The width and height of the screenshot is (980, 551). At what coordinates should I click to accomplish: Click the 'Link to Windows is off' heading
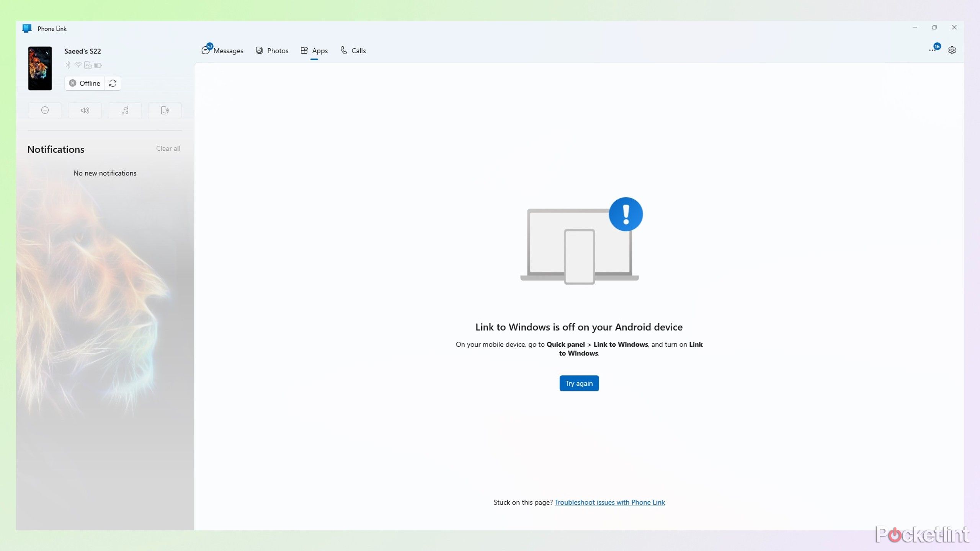(x=579, y=327)
